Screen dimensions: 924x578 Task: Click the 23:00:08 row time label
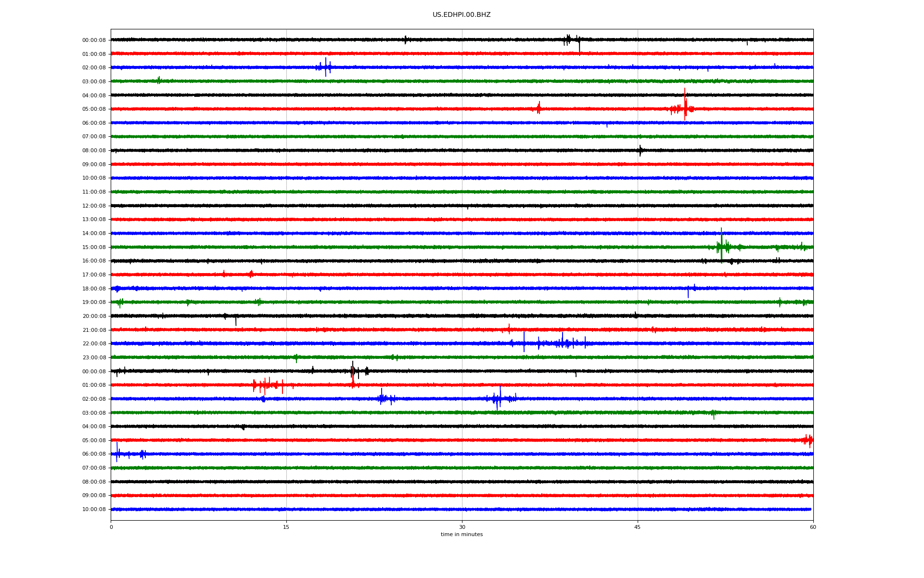pyautogui.click(x=94, y=358)
